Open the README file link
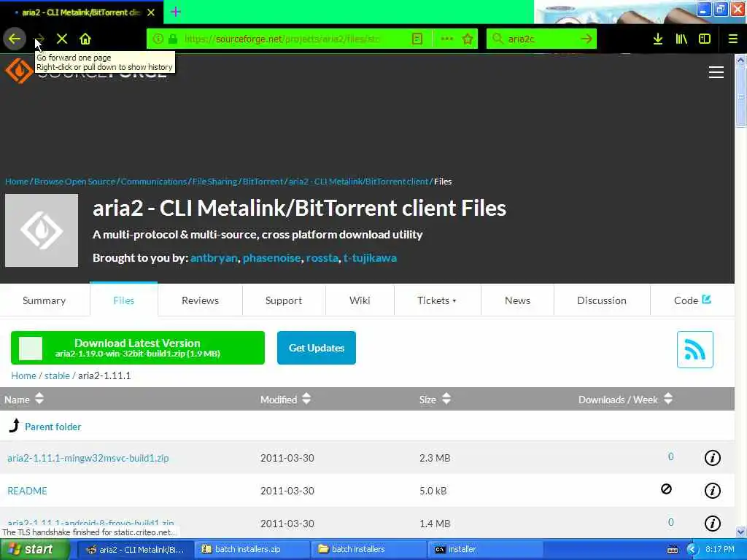The width and height of the screenshot is (747, 560). coord(27,491)
